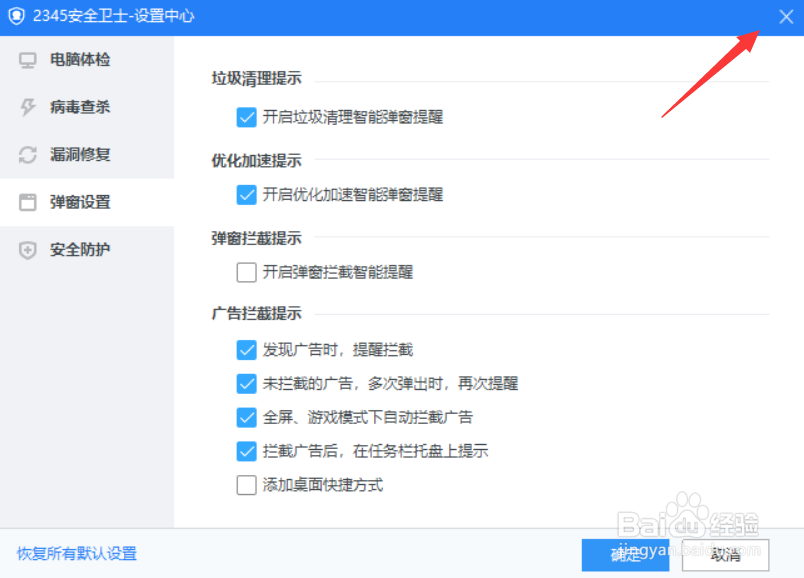
Task: Click 恢复所有默认设置 link
Action: click(77, 554)
